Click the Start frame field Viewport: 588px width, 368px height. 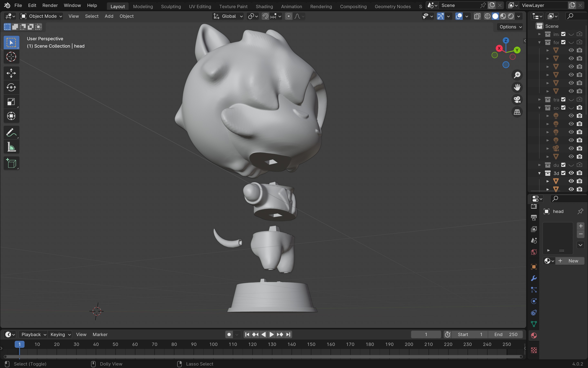point(469,334)
